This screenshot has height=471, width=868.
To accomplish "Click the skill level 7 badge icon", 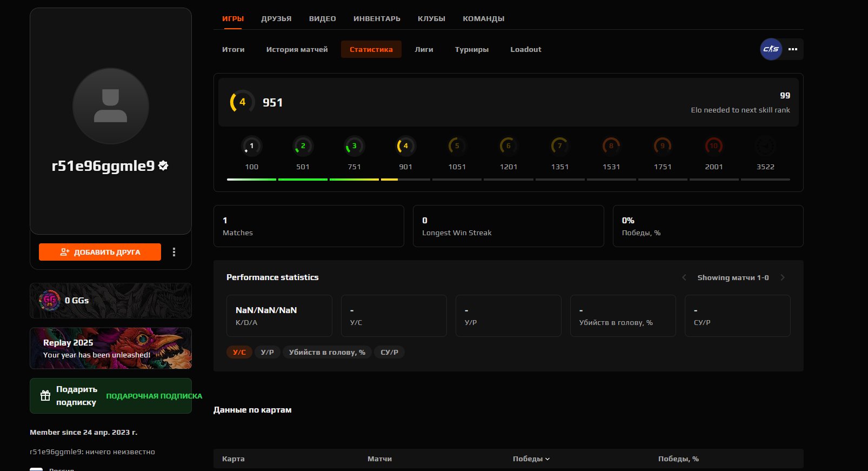I will [559, 146].
